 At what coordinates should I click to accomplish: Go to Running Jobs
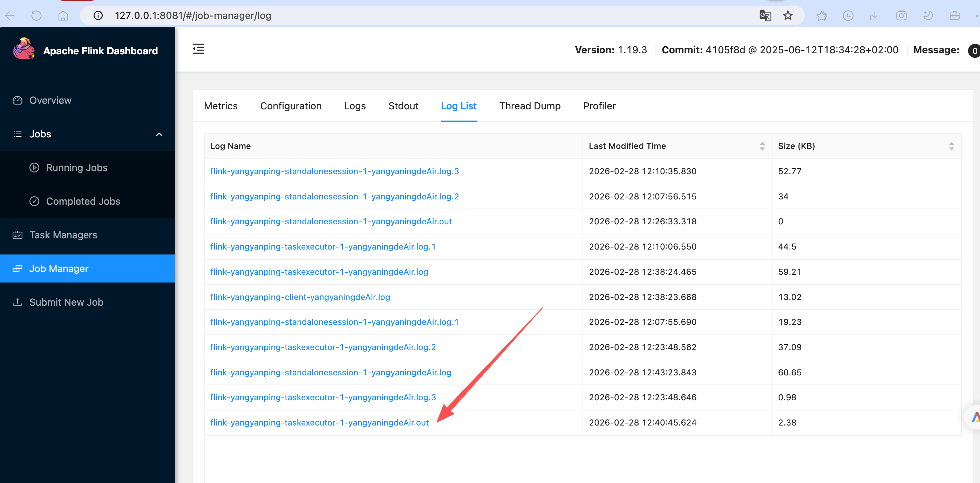[76, 168]
